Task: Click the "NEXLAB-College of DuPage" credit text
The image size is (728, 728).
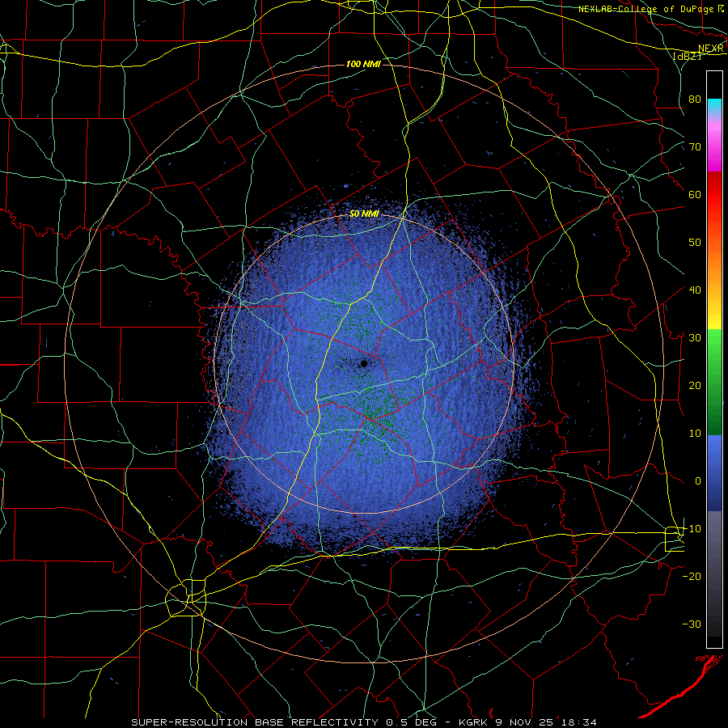Action: [x=645, y=9]
